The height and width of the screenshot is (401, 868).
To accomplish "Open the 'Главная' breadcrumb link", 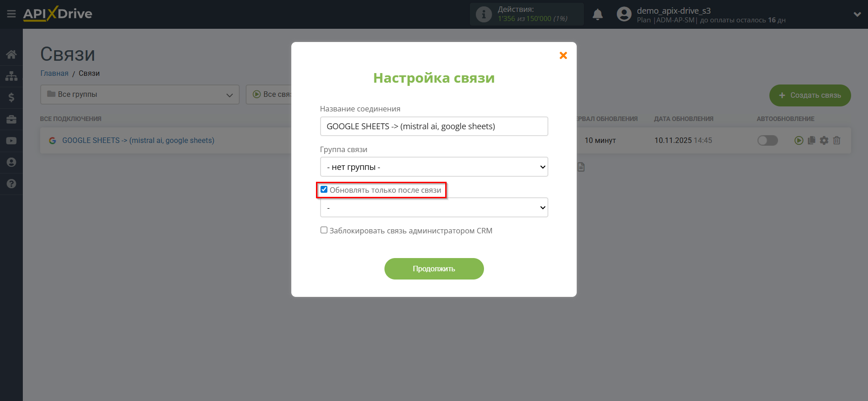I will [x=54, y=73].
